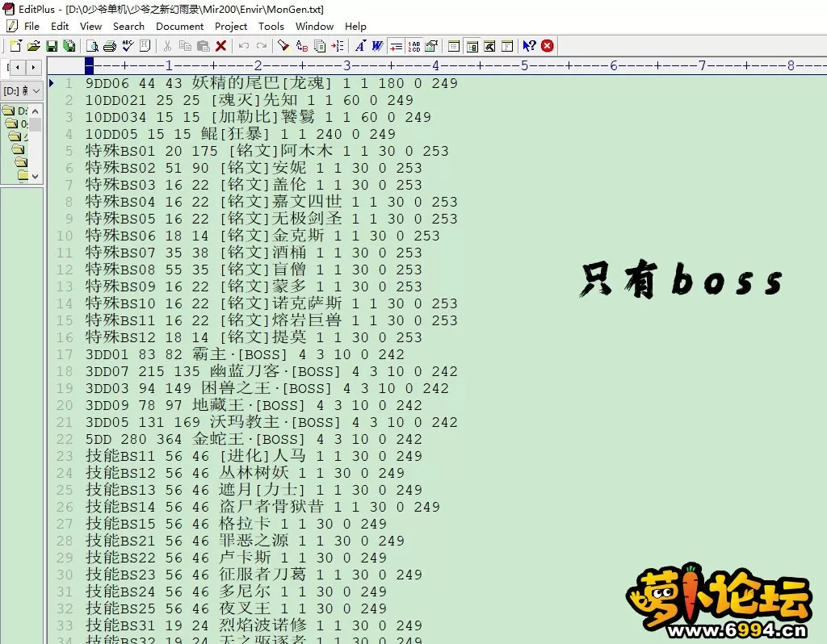Toggle the output window hammer icon

point(489,46)
